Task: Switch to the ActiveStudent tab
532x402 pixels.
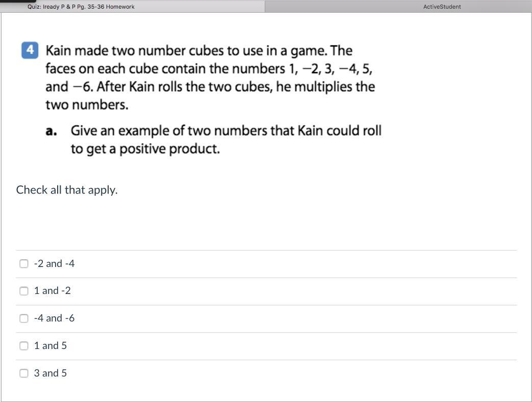Action: tap(442, 7)
